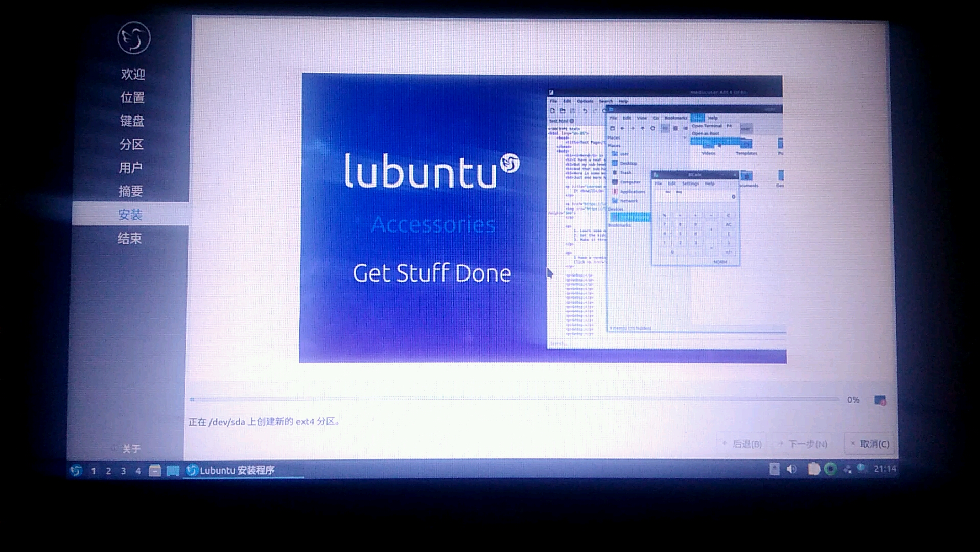
Task: Click the 下一步(N) next button
Action: pyautogui.click(x=802, y=444)
